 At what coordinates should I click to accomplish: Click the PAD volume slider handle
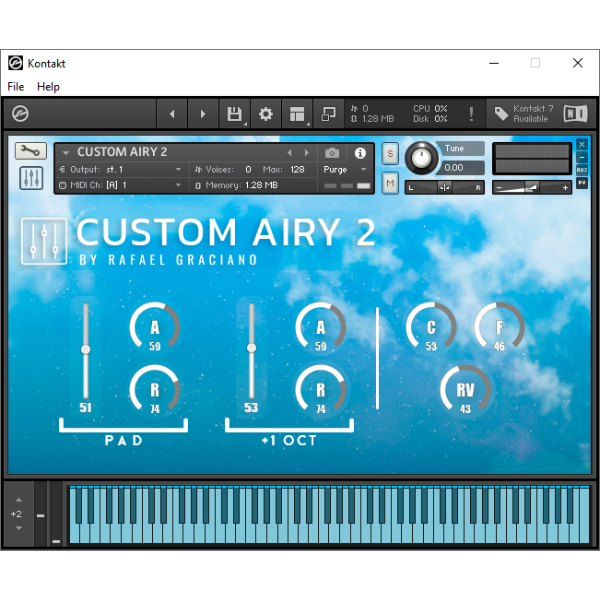[x=85, y=349]
